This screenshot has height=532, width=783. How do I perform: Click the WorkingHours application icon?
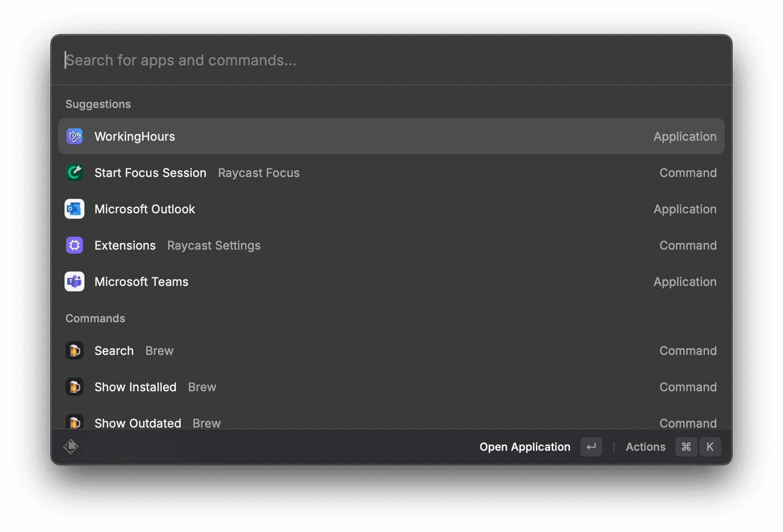tap(74, 136)
